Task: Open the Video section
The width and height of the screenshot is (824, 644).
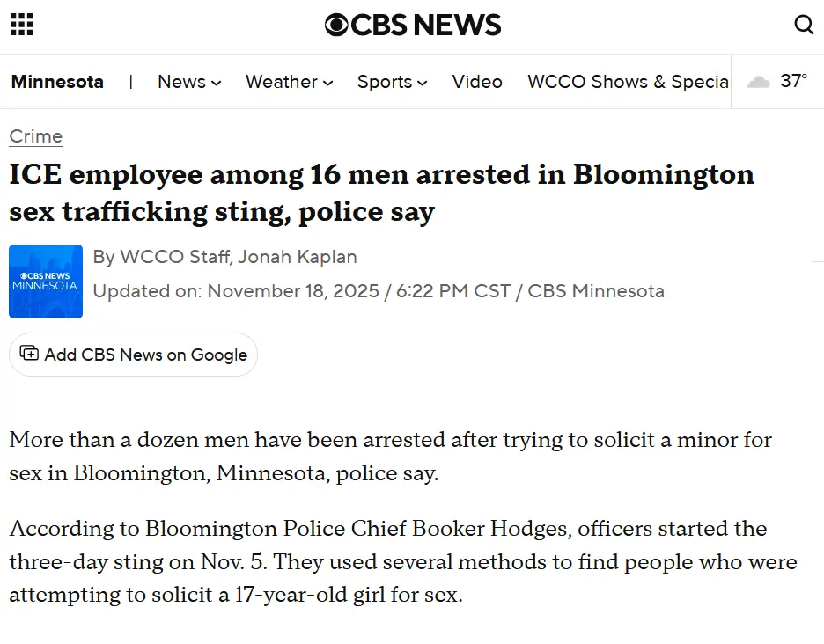Action: point(477,82)
